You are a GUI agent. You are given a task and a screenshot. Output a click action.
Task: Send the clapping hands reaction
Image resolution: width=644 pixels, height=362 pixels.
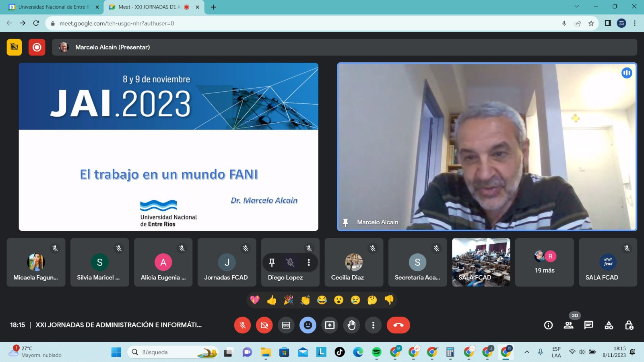tap(305, 300)
